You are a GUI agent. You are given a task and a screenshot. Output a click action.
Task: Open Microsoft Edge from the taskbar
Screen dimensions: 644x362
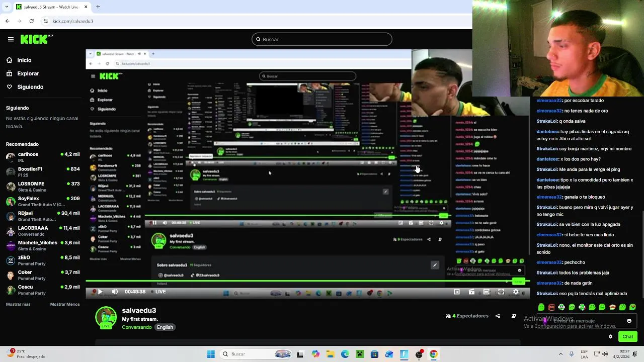[x=345, y=354]
